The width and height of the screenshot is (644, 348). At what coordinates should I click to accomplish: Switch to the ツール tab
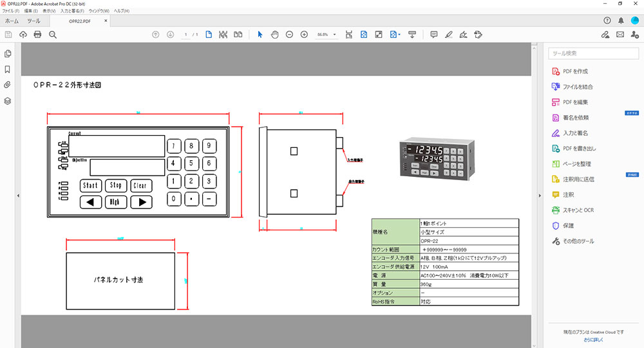tap(33, 21)
